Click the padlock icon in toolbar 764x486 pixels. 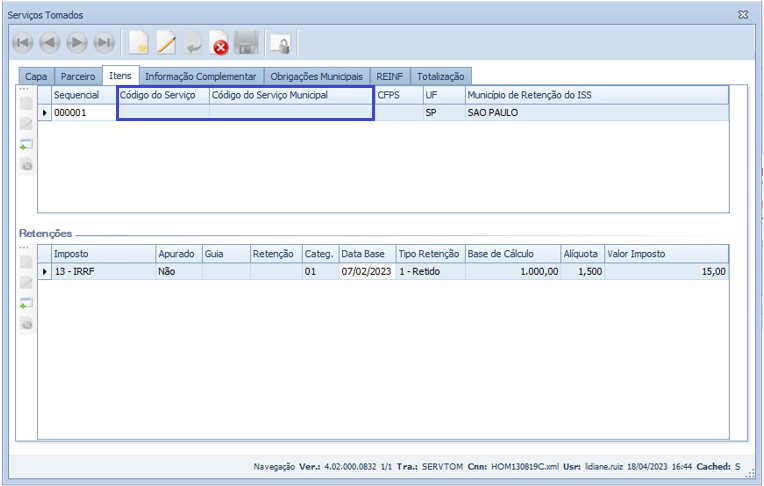(282, 43)
